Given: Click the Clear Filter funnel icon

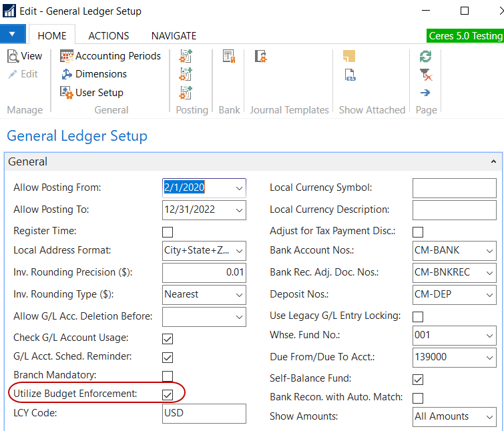Looking at the screenshot, I should pos(425,74).
